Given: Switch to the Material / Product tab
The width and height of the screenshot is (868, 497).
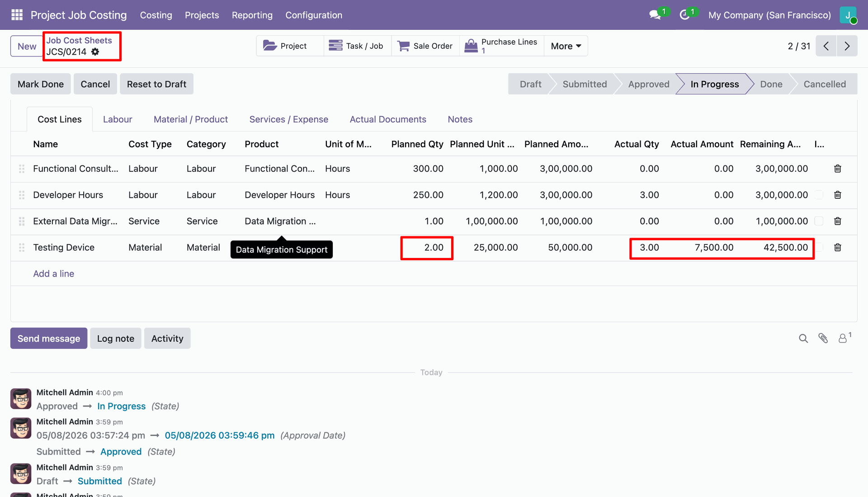Looking at the screenshot, I should (x=191, y=119).
